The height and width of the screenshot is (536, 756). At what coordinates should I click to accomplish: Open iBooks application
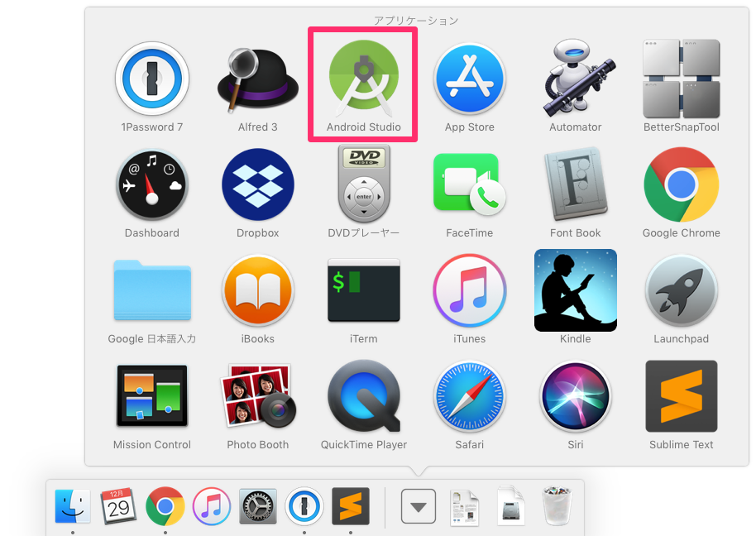coord(257,290)
